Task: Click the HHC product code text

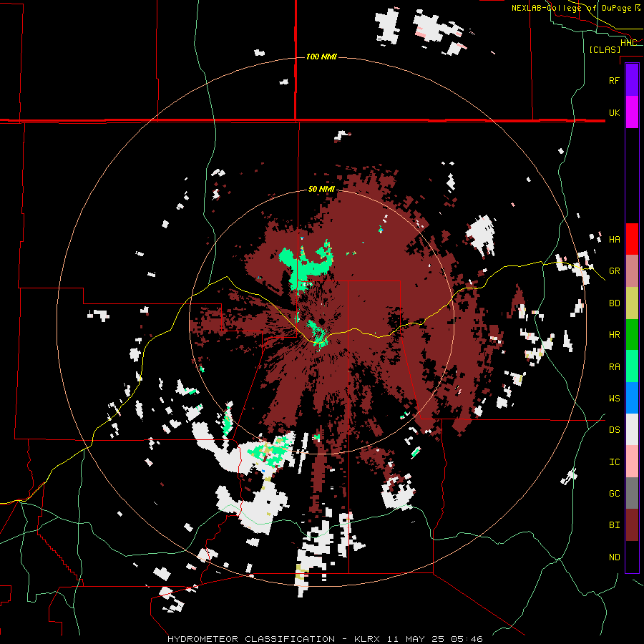Action: click(x=628, y=43)
